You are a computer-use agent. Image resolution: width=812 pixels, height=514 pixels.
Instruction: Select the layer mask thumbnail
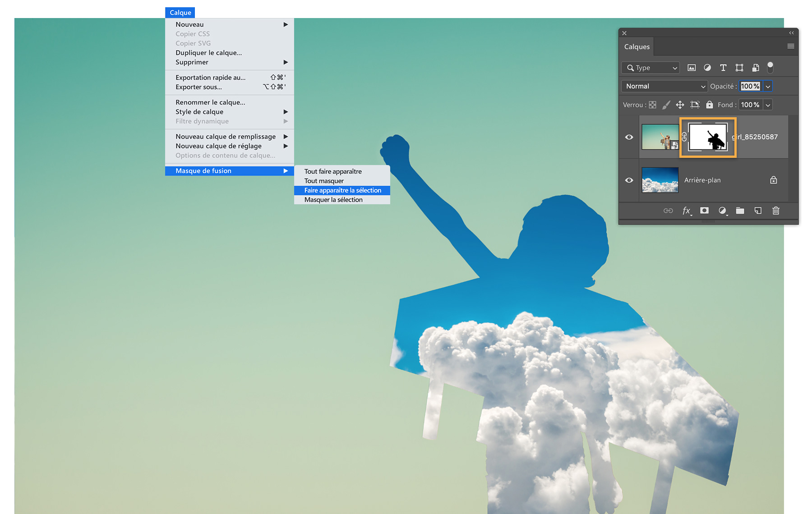point(708,137)
